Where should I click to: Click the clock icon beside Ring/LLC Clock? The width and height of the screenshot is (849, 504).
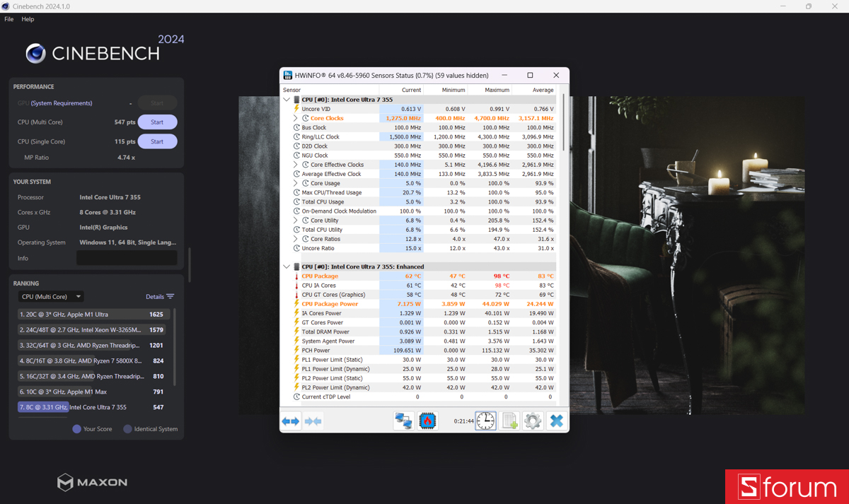pyautogui.click(x=297, y=136)
